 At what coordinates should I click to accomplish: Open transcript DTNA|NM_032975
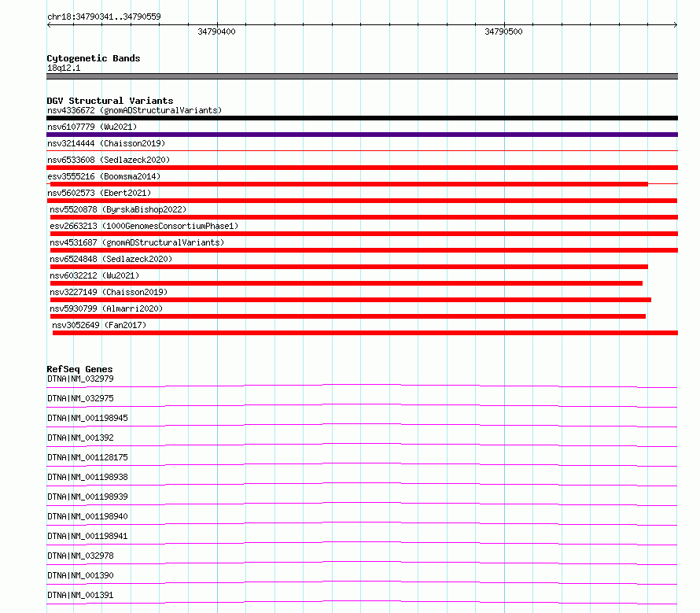80,398
